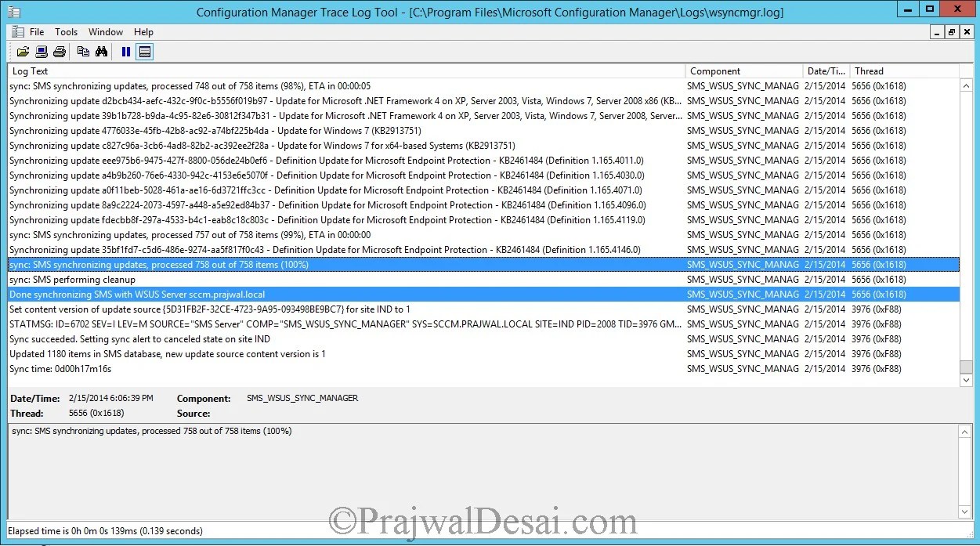Screen dimensions: 980x546
Task: Sort logs by the Component column
Action: (743, 71)
